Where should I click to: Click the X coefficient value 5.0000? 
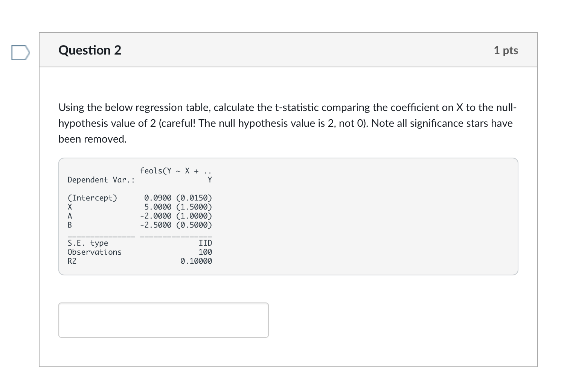tap(157, 207)
